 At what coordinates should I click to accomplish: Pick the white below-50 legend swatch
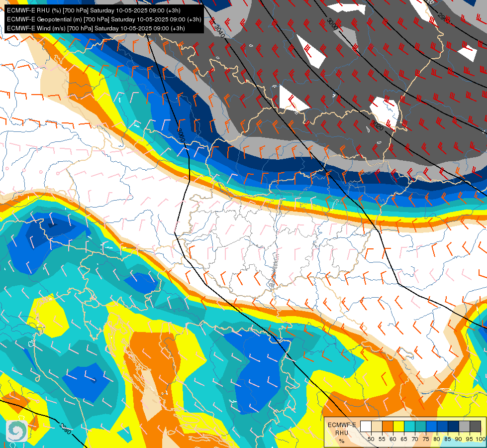366,426
